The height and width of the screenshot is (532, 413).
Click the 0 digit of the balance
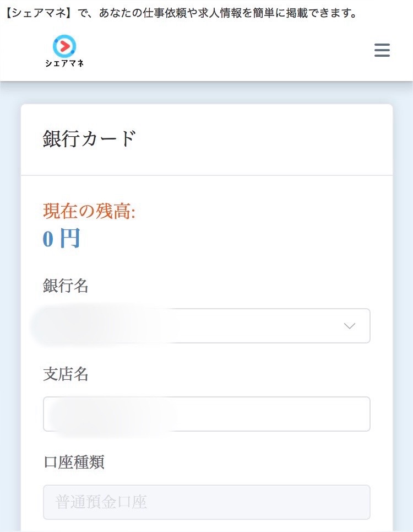coord(48,239)
